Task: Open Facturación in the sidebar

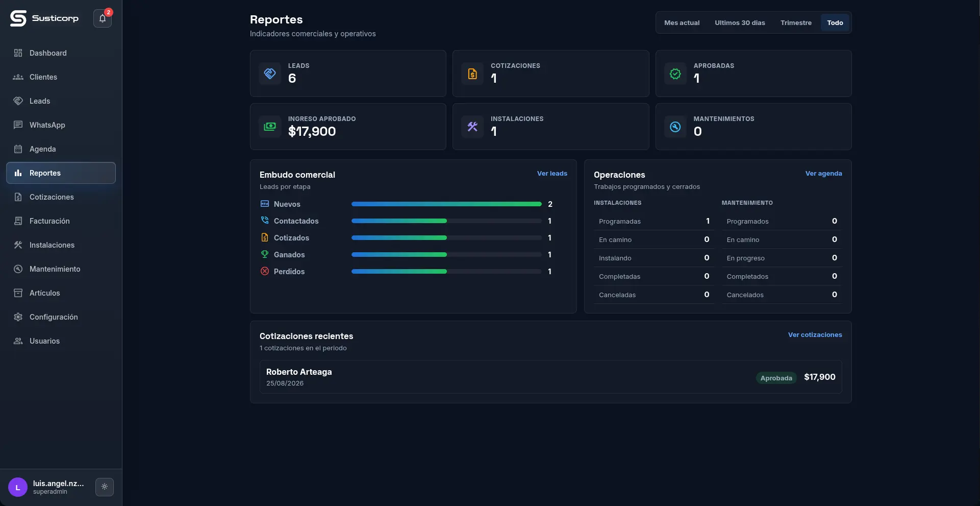Action: [x=61, y=221]
